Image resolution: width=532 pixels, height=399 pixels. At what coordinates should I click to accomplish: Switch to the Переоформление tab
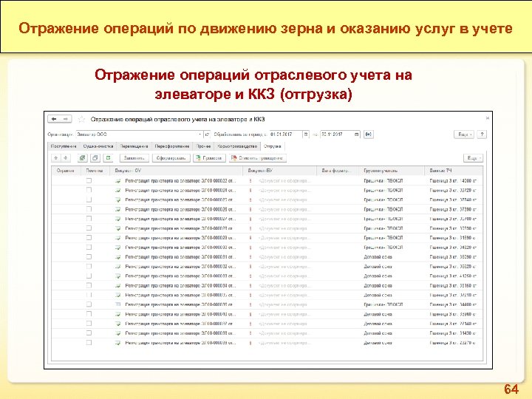(172, 146)
